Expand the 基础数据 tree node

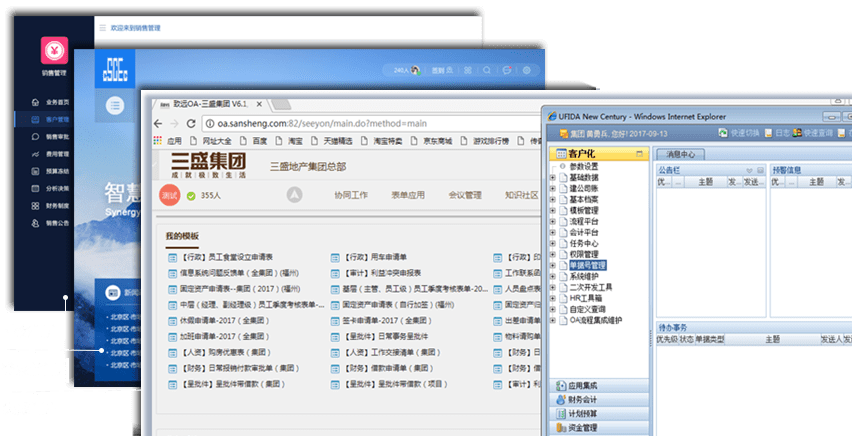coord(553,178)
